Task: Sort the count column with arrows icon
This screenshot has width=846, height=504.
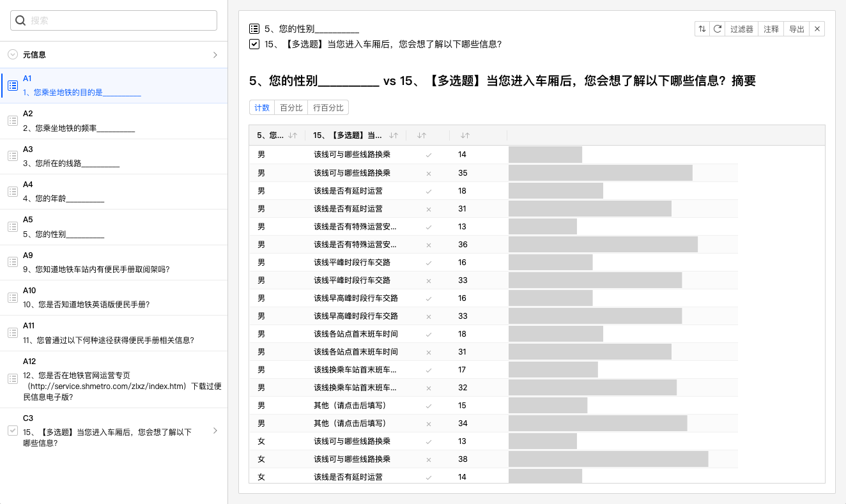Action: pos(465,135)
